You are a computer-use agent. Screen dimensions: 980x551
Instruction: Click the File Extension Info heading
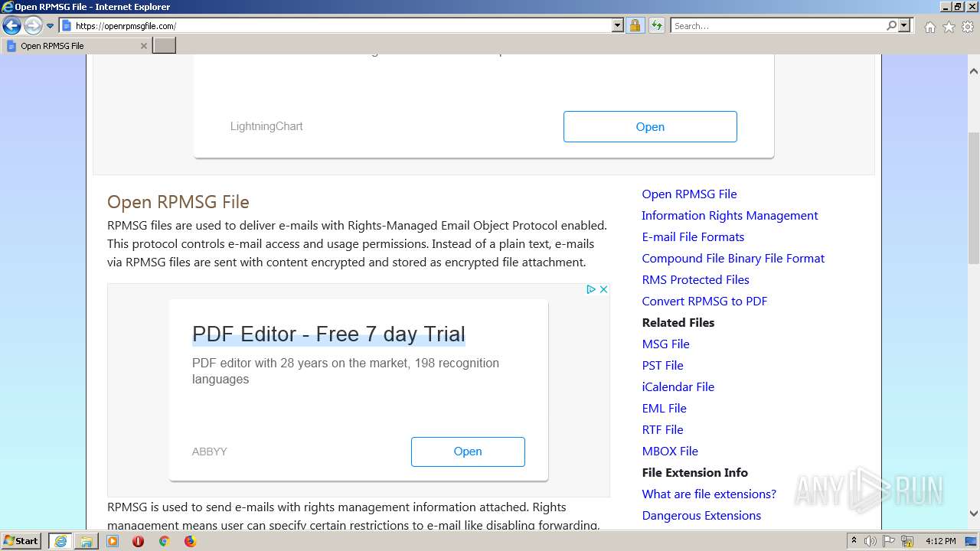pos(695,473)
